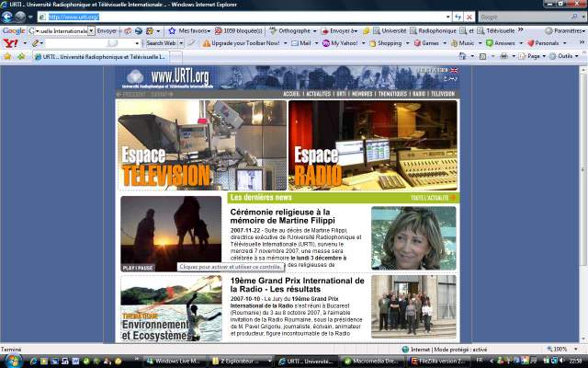Click the ACTUALITES site navigation link
588x368 pixels.
click(319, 94)
